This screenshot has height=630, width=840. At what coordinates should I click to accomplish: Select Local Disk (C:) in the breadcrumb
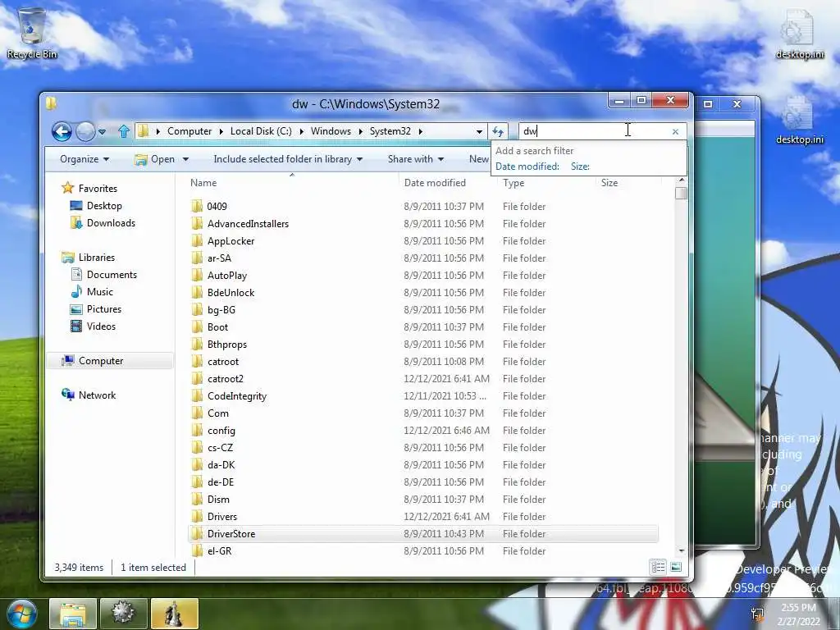(x=261, y=131)
